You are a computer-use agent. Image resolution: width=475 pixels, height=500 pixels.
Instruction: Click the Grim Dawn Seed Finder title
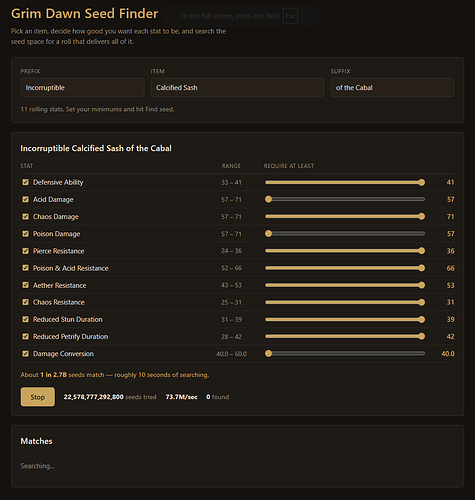click(84, 14)
